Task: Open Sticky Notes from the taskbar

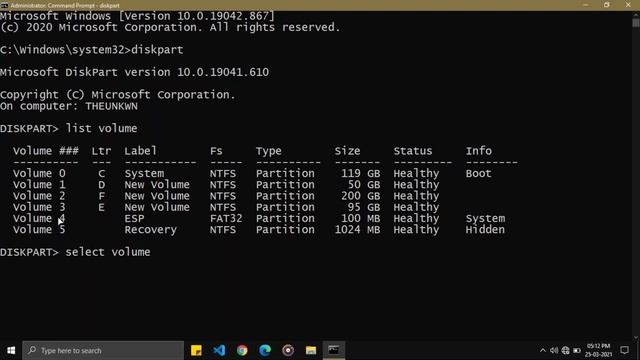Action: [196, 350]
